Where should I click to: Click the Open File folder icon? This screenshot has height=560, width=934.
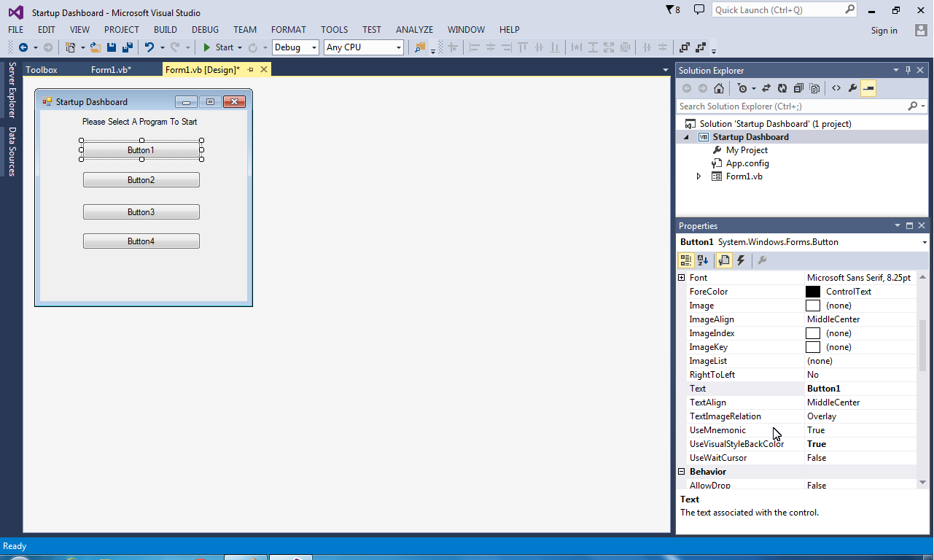(95, 47)
